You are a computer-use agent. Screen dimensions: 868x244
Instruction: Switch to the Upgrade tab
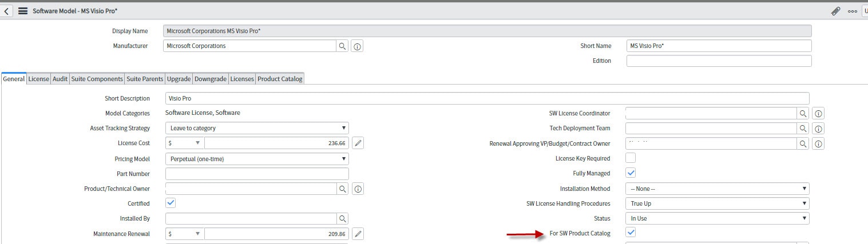coord(179,79)
